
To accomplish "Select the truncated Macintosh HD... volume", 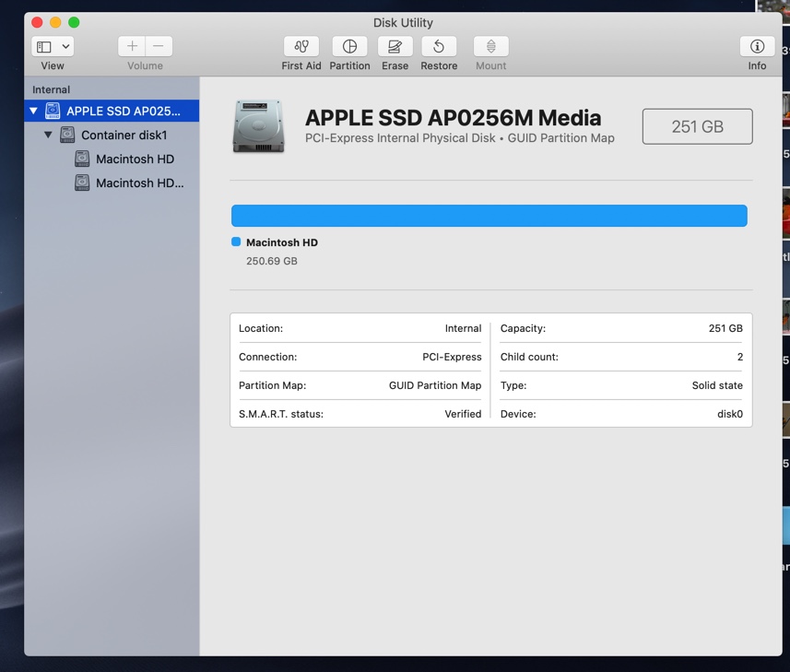I will tap(139, 183).
